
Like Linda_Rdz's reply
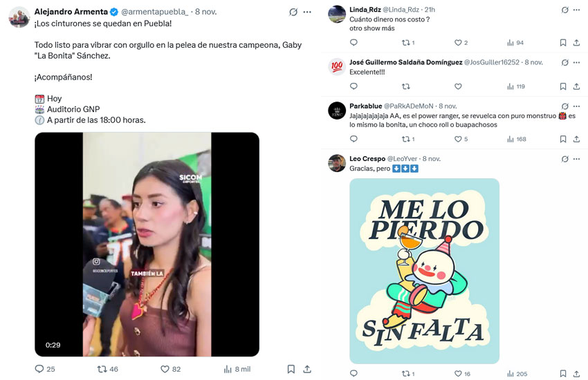click(458, 43)
